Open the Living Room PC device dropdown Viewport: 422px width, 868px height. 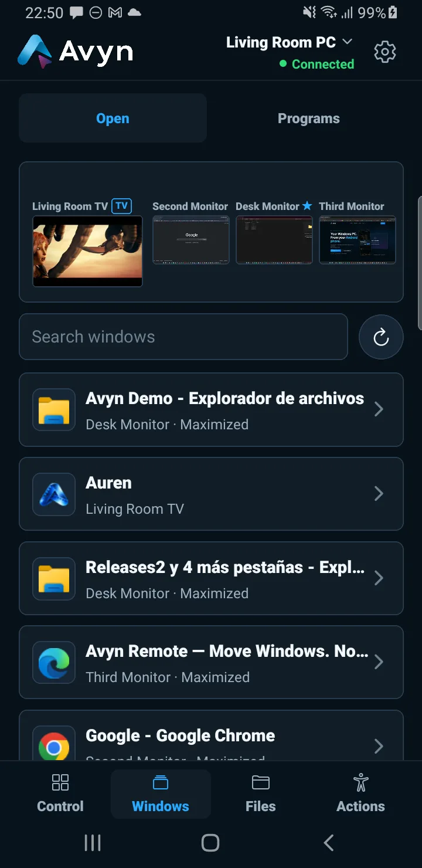point(290,42)
